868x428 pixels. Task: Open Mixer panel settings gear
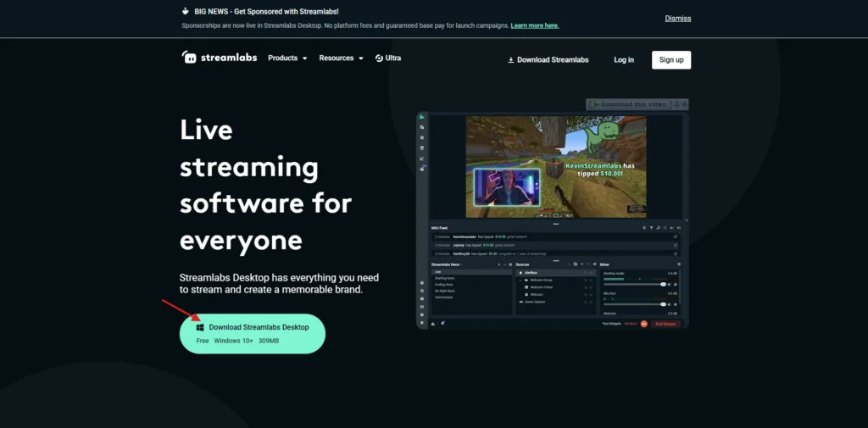tap(679, 264)
